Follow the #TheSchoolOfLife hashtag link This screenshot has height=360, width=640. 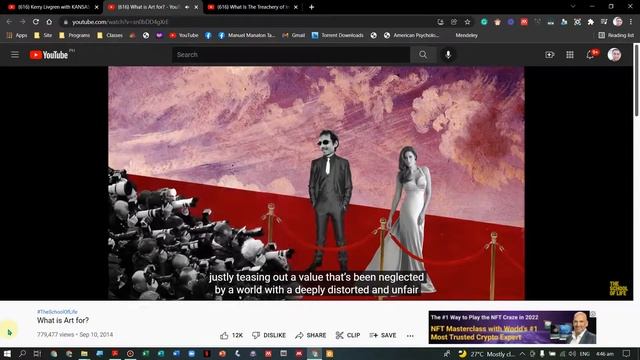[57, 312]
